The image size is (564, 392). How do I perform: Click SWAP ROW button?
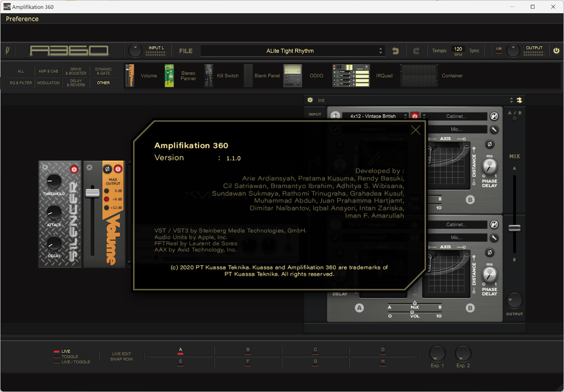click(122, 359)
